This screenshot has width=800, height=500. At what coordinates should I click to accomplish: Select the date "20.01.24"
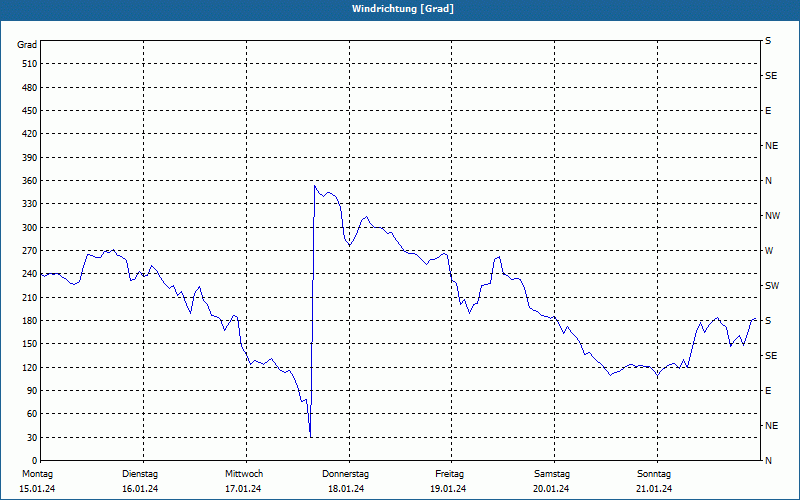pyautogui.click(x=551, y=489)
